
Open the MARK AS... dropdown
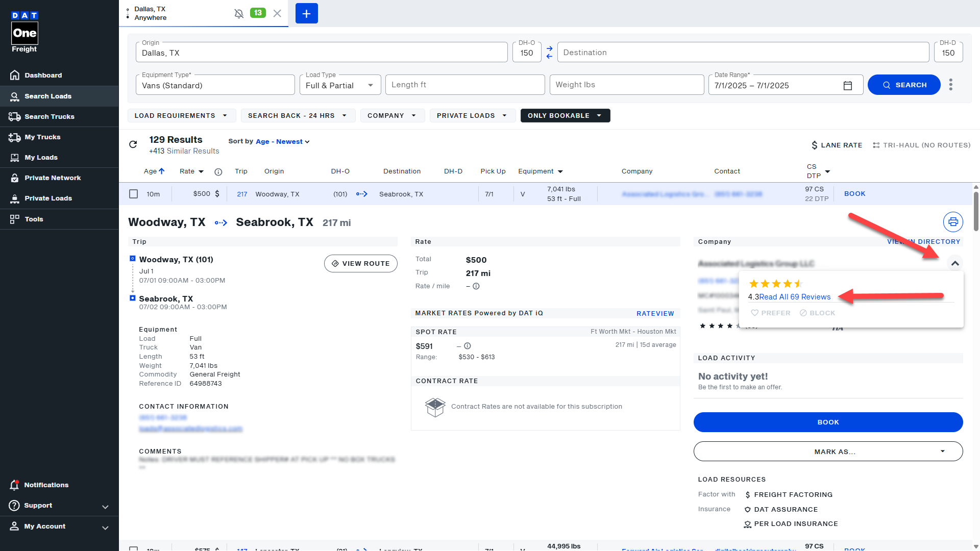(828, 452)
